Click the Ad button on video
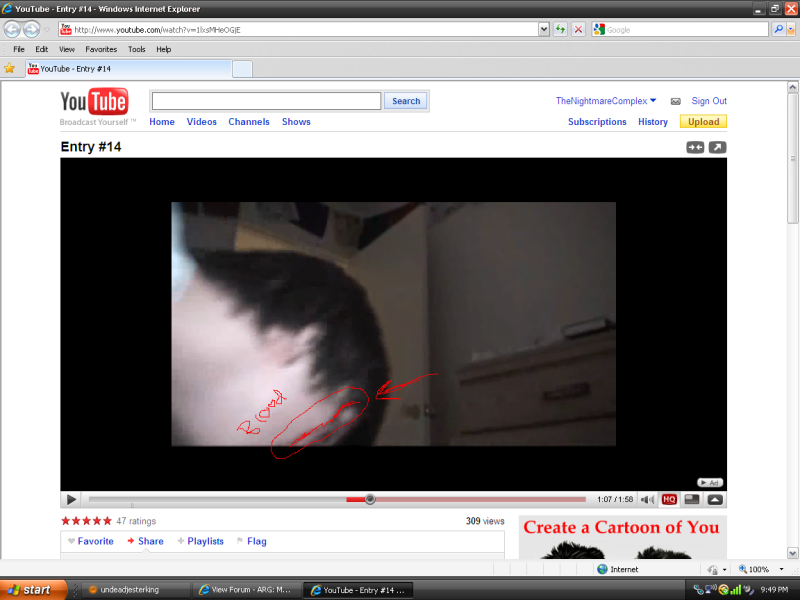Image resolution: width=800 pixels, height=600 pixels. tap(710, 483)
